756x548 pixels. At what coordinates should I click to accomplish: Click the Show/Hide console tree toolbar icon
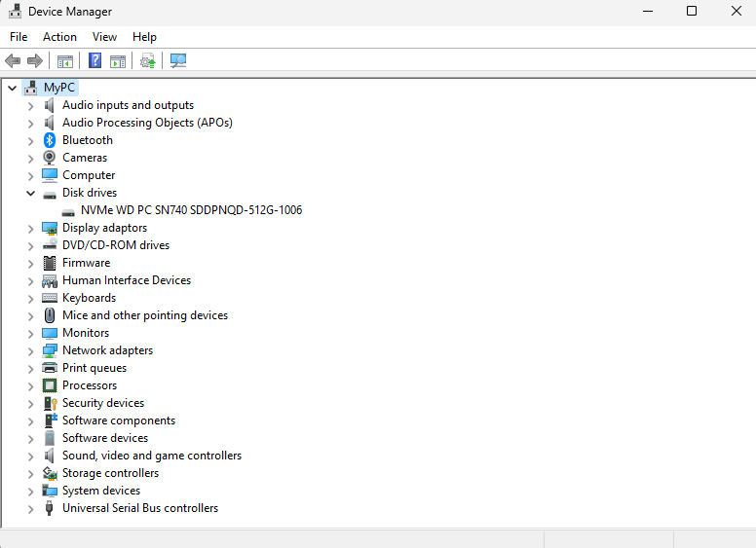coord(65,60)
